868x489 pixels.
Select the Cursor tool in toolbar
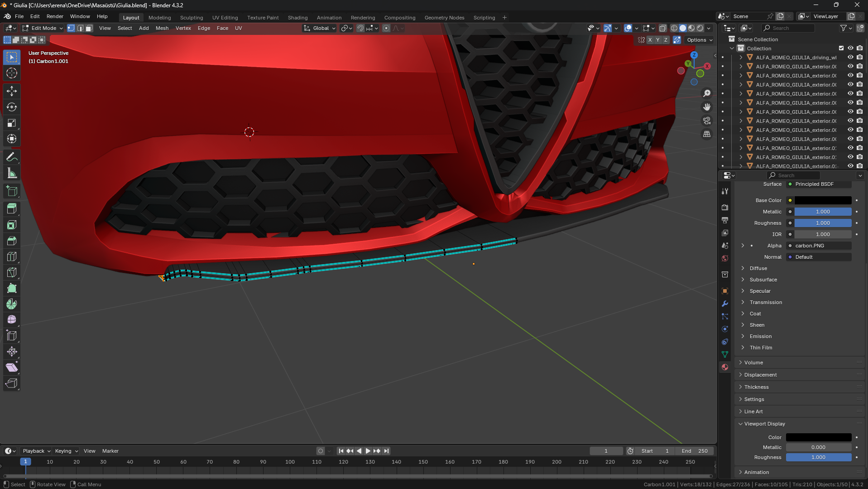12,73
